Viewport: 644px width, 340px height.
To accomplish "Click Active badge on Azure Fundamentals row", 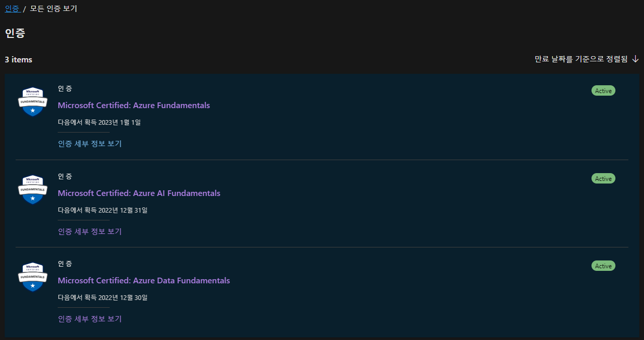I will pyautogui.click(x=603, y=91).
